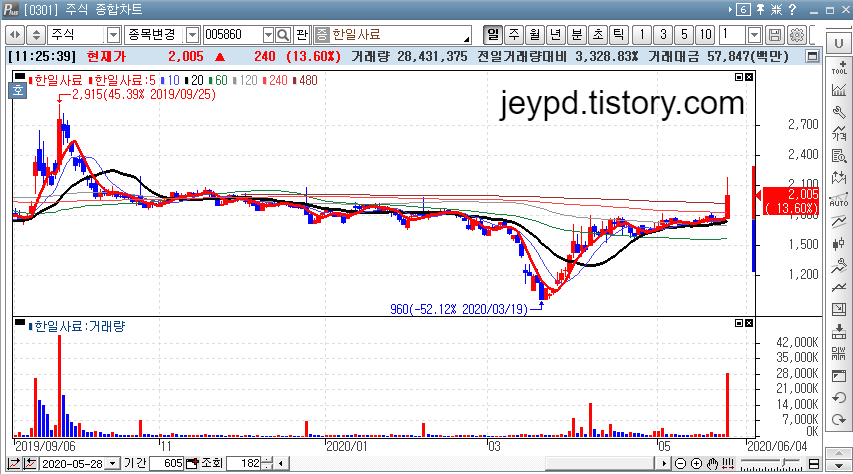Toggle the 관 button next to search
The height and width of the screenshot is (474, 853).
302,35
